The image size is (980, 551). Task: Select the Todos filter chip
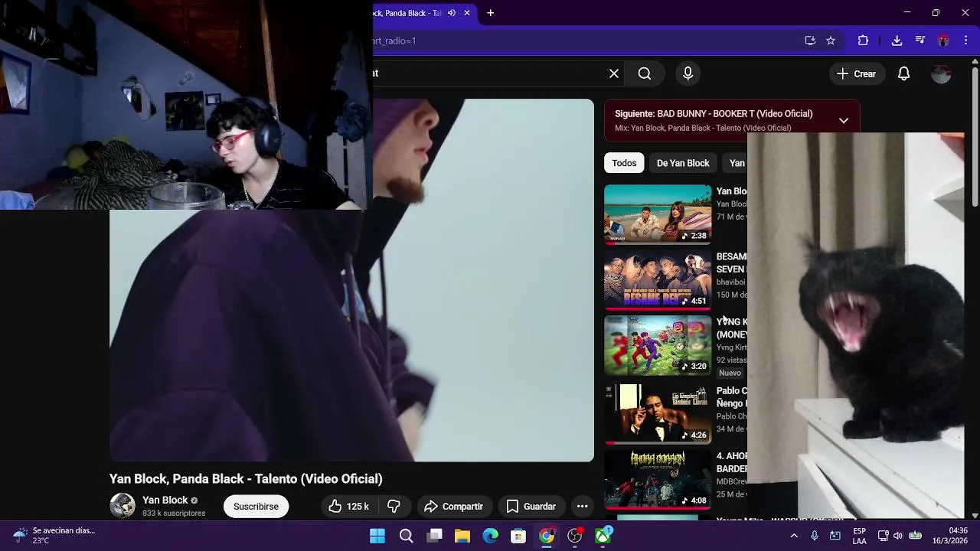[x=624, y=163]
